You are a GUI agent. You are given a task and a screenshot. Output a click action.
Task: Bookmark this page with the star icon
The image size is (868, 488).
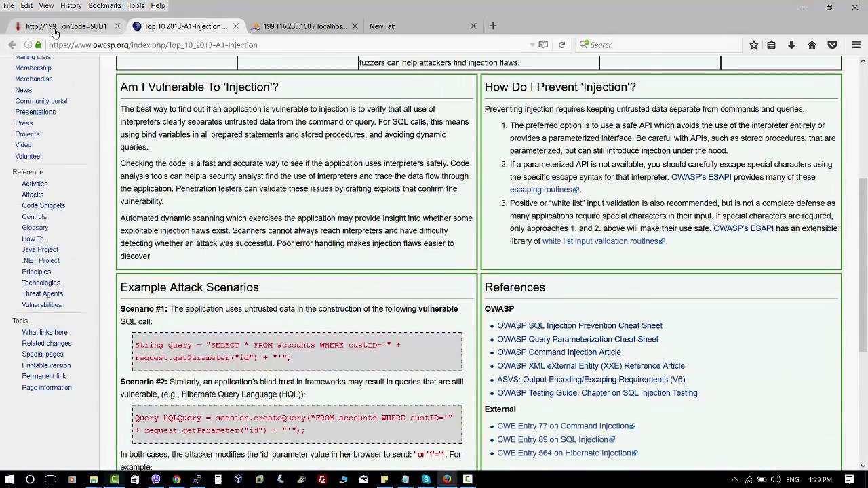[753, 45]
